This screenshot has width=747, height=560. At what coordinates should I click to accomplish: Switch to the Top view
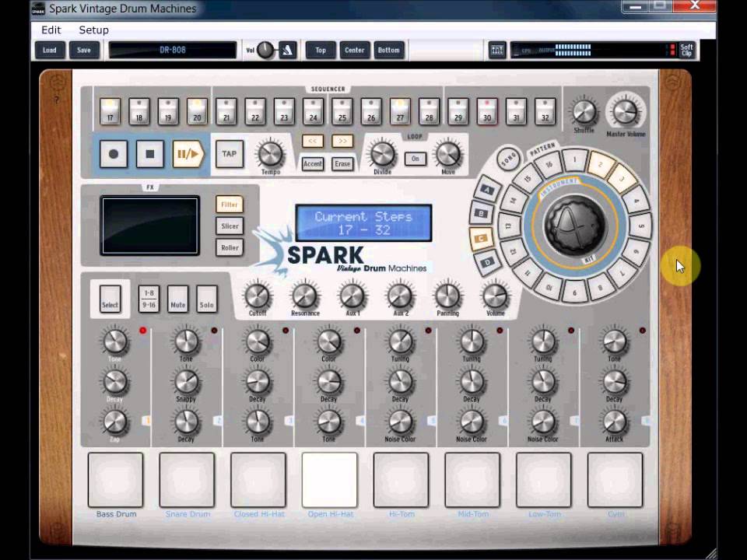(x=320, y=50)
